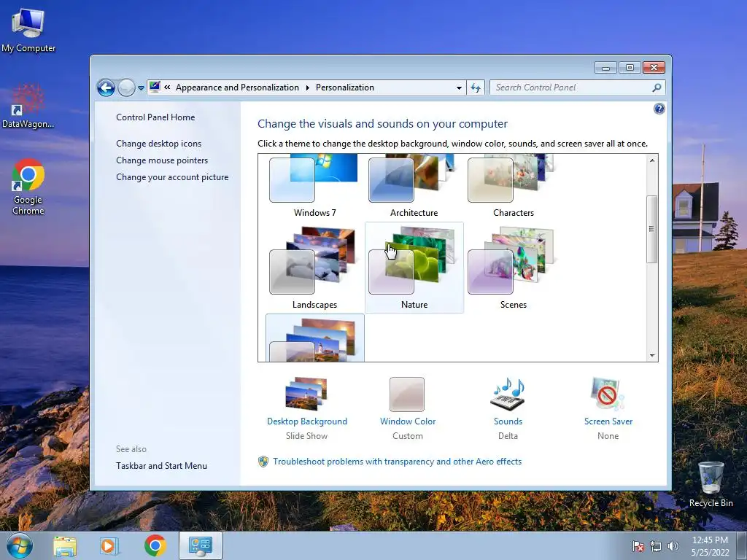Click the search magnifier icon
747x560 pixels.
click(x=657, y=87)
